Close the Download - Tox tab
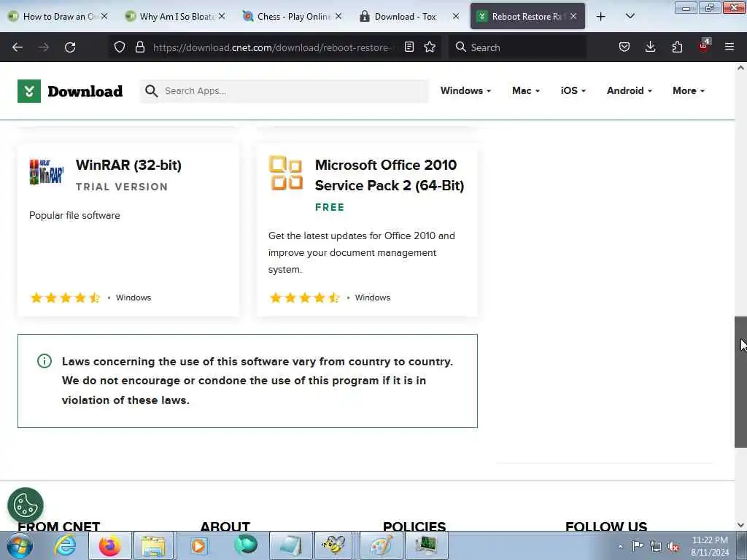 (x=456, y=16)
